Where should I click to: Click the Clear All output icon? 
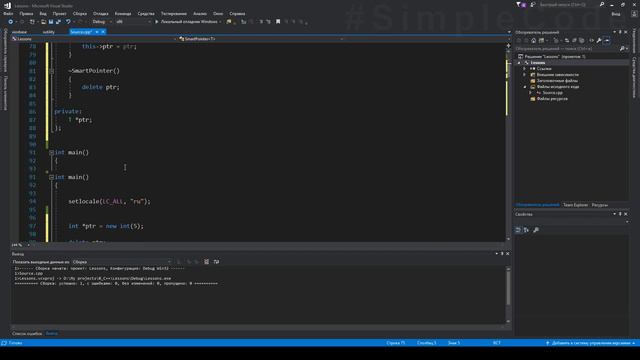coord(207,262)
